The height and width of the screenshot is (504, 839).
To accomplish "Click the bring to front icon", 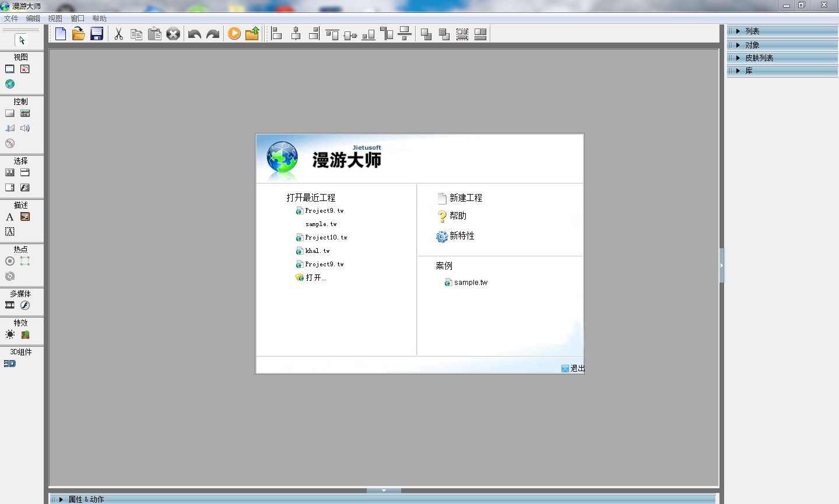I will pyautogui.click(x=426, y=34).
